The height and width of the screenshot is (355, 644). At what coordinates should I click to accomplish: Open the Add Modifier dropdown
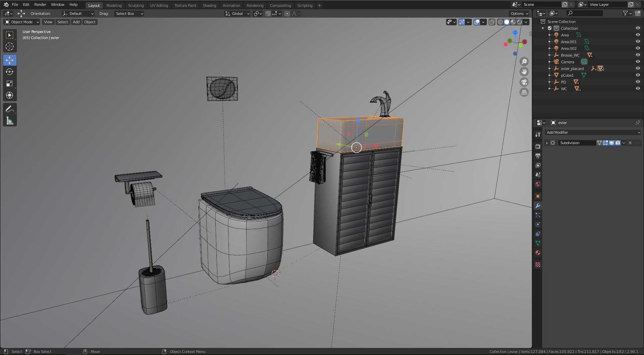(593, 133)
